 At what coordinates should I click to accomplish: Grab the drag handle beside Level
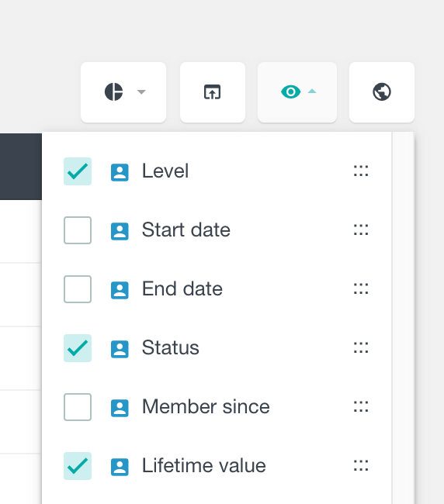click(361, 171)
